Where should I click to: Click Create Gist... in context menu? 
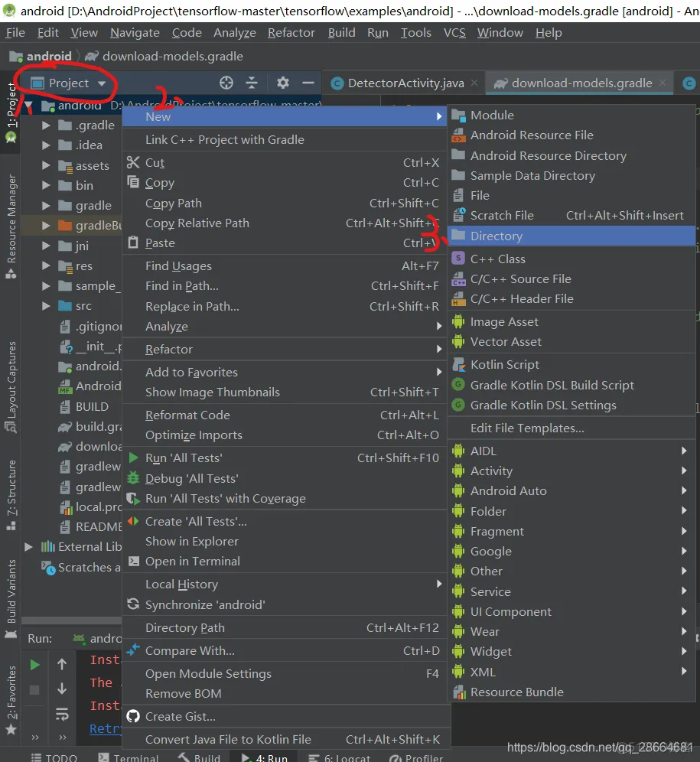click(x=285, y=716)
